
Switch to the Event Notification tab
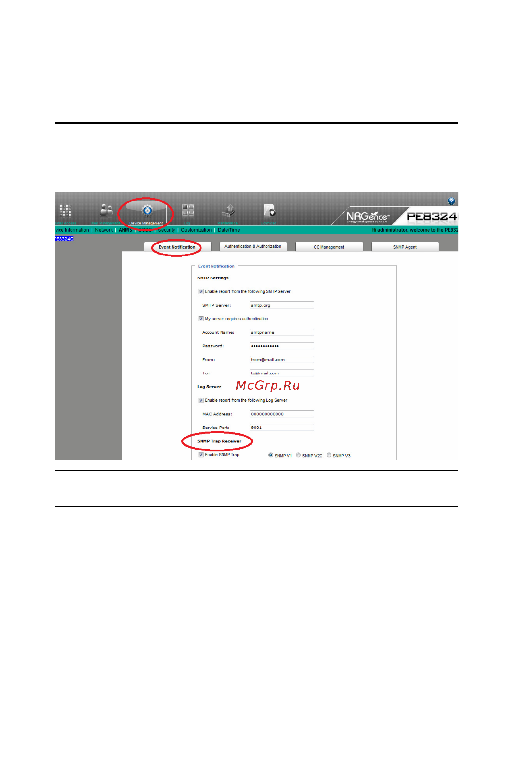tap(177, 247)
